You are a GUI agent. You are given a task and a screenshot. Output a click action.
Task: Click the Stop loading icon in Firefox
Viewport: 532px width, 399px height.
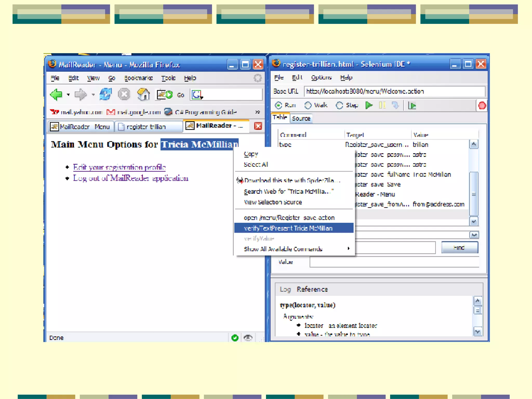click(x=124, y=95)
